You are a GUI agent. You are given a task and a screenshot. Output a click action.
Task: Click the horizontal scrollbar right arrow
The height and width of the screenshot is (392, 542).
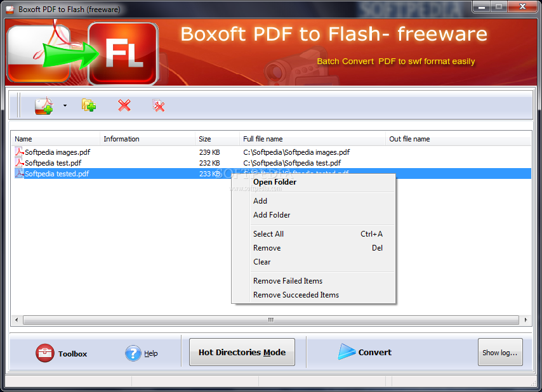[525, 320]
